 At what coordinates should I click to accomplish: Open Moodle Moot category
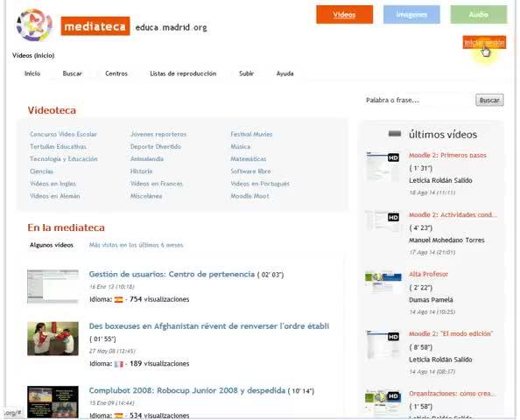pyautogui.click(x=249, y=196)
